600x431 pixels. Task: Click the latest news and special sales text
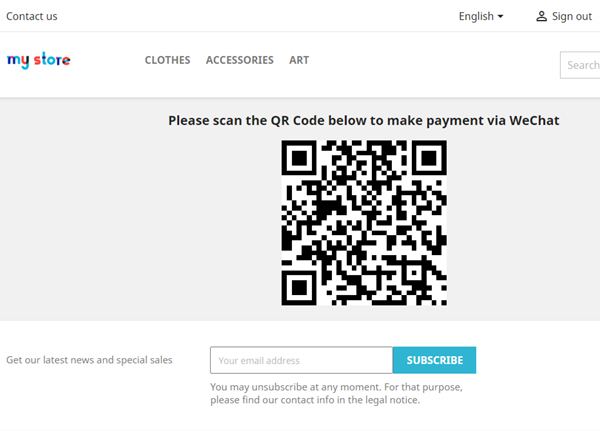pos(89,360)
